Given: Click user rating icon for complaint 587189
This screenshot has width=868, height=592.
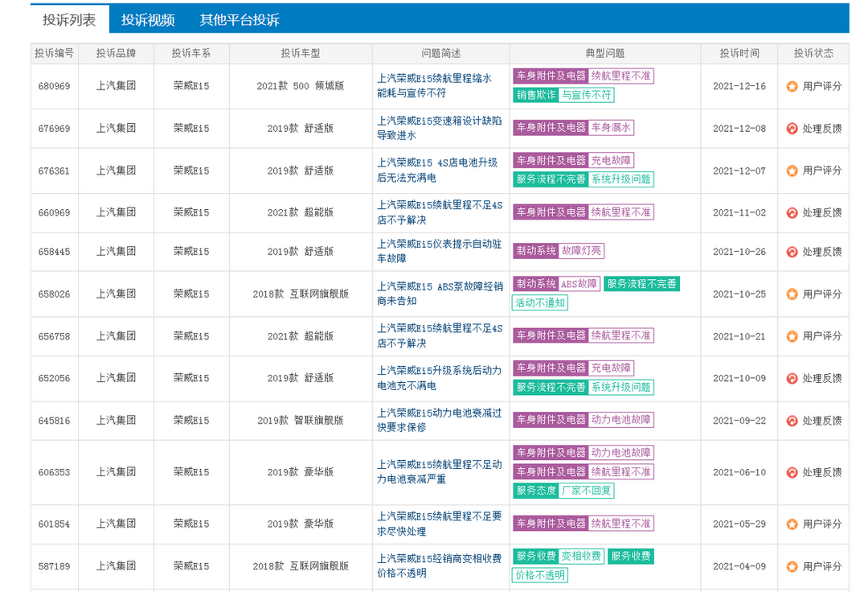Looking at the screenshot, I should (792, 566).
